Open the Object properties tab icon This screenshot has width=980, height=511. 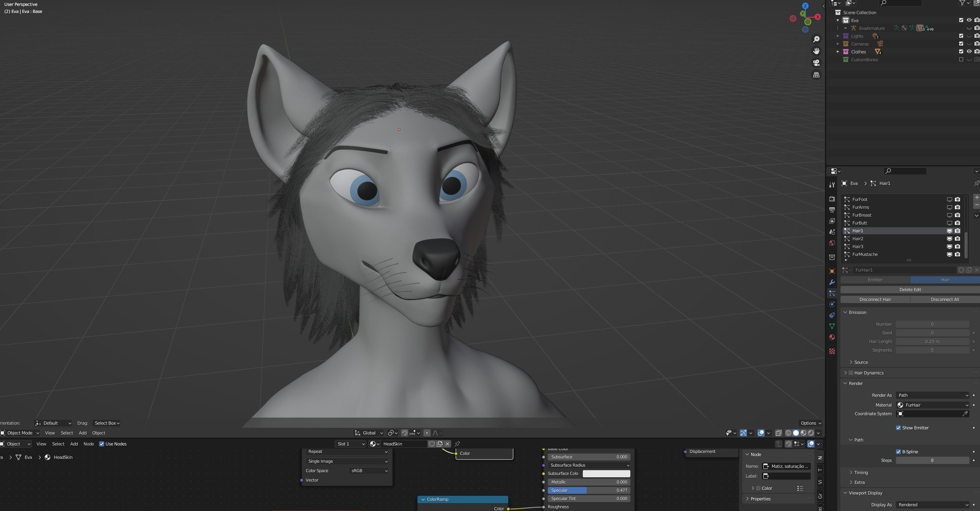click(832, 271)
